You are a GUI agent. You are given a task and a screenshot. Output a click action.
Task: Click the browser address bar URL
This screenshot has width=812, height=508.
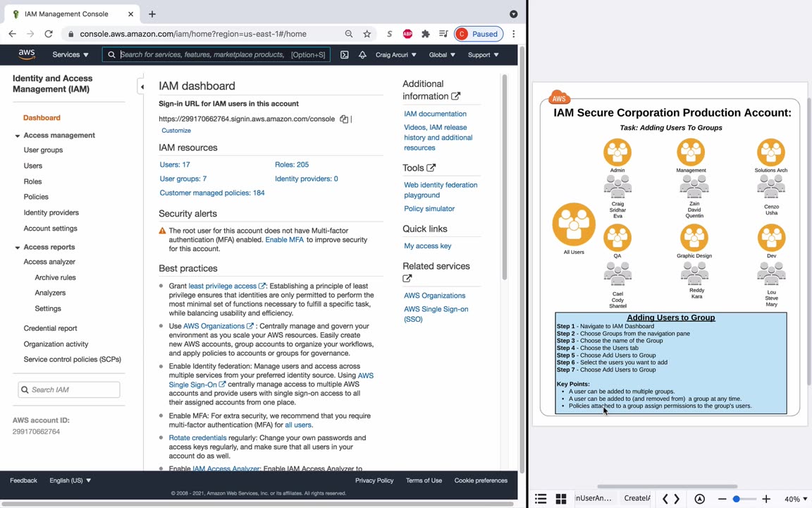point(192,34)
